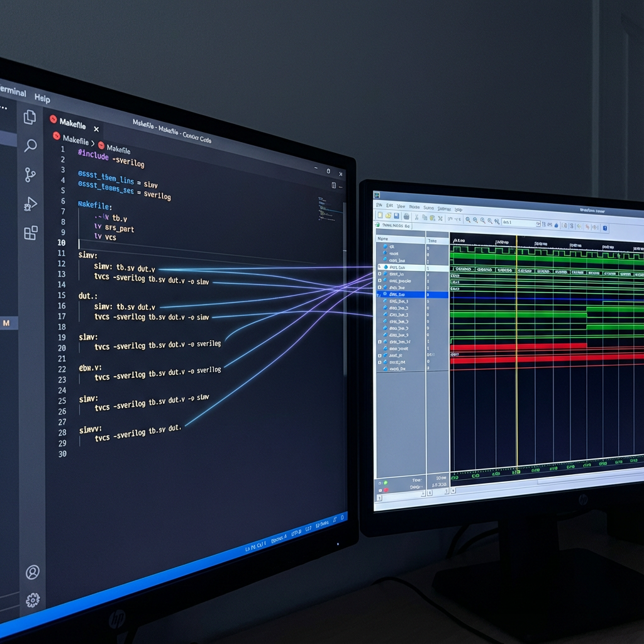Open the Run and Debug view icon

[30, 204]
